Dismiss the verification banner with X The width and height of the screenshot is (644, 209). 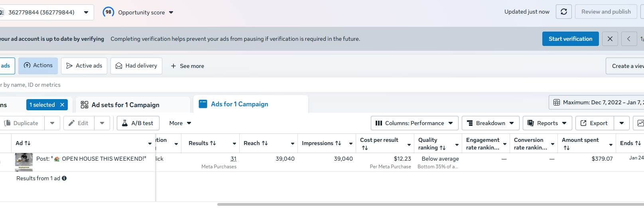point(610,39)
